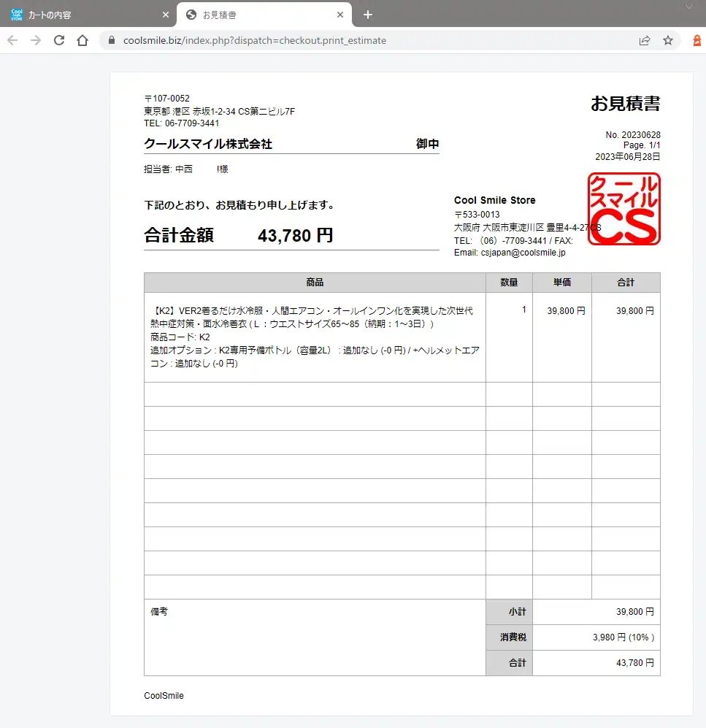The width and height of the screenshot is (706, 728).
Task: Click the 【K2】VER2着るだけ水冷服 product description
Action: coord(312,317)
